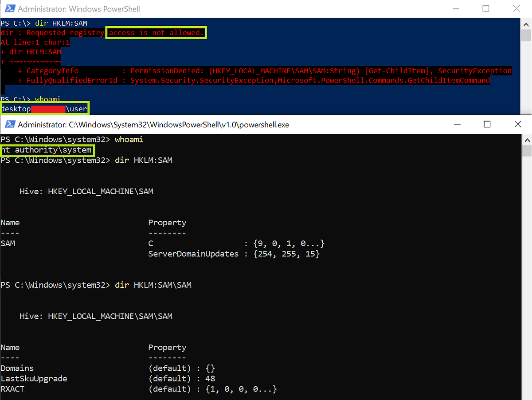Image resolution: width=532 pixels, height=400 pixels.
Task: Click the 'LastSkuUpgrade' registry entry text
Action: click(33, 378)
